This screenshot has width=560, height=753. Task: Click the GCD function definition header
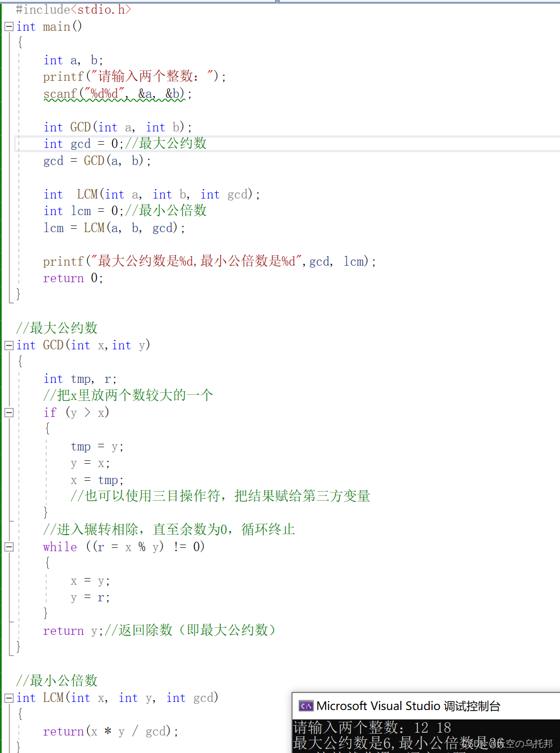point(83,346)
